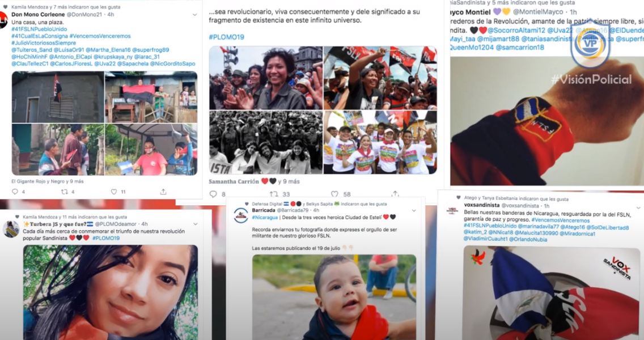Reply to the #PLOMO19 revolucionario tweet

click(213, 194)
